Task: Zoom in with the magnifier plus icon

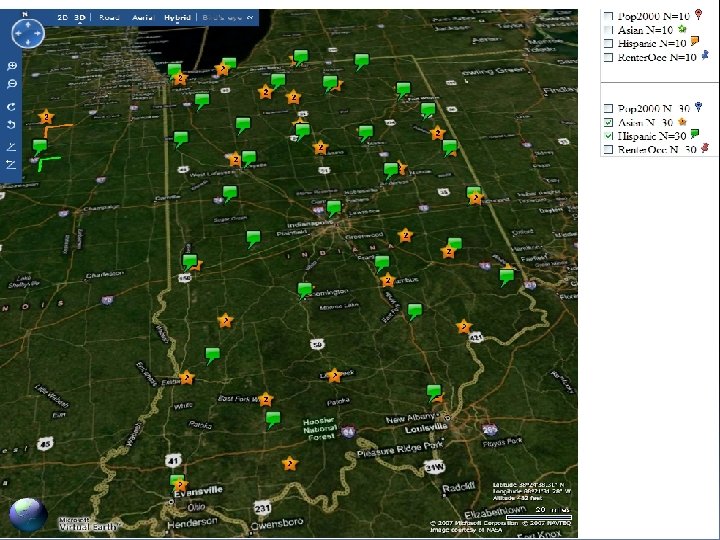Action: 12,66
